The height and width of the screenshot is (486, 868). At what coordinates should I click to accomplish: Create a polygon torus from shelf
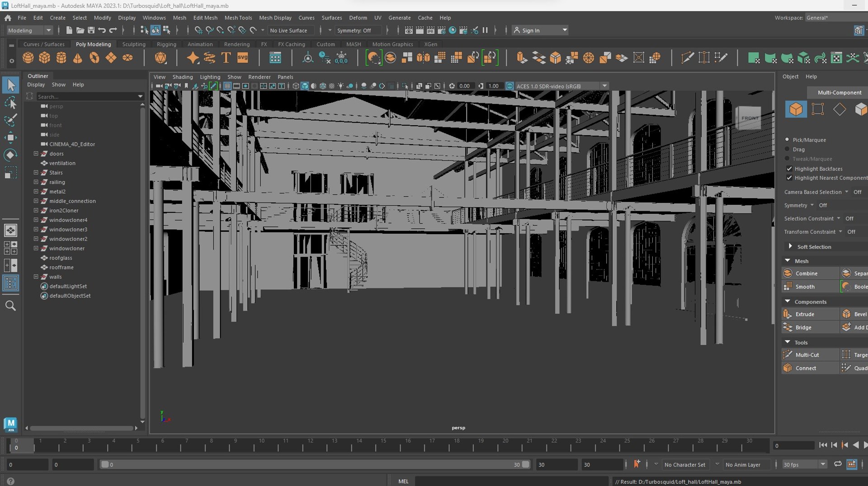[x=94, y=58]
